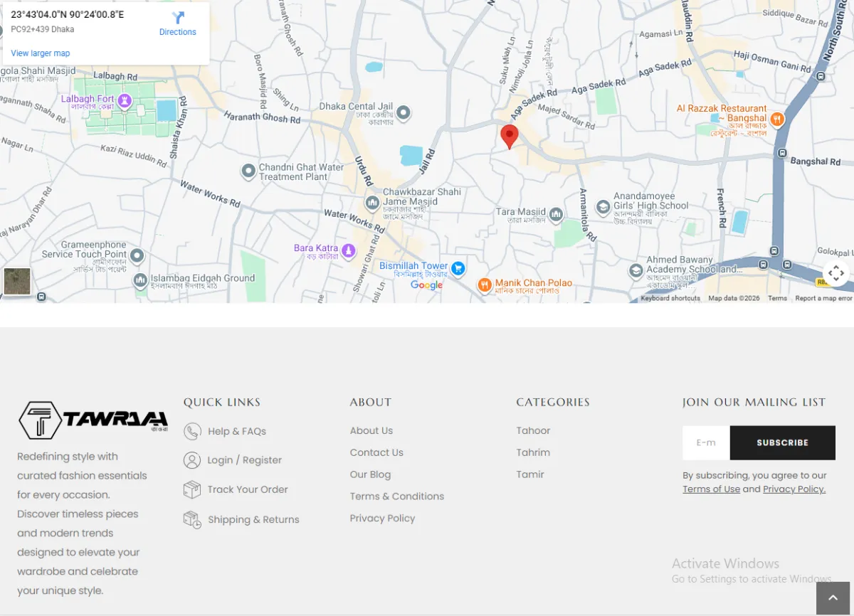The width and height of the screenshot is (854, 616).
Task: Click the Google logo on map
Action: click(x=426, y=285)
